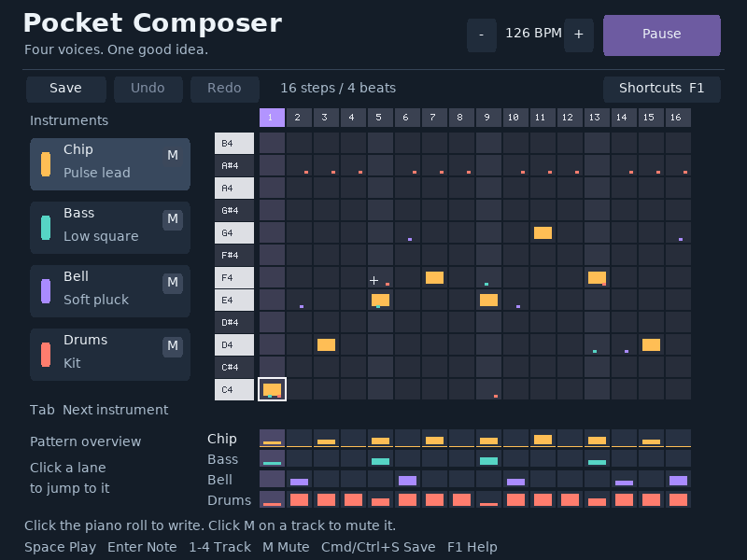
Task: Click the Bass overview block at step 9
Action: click(x=488, y=461)
